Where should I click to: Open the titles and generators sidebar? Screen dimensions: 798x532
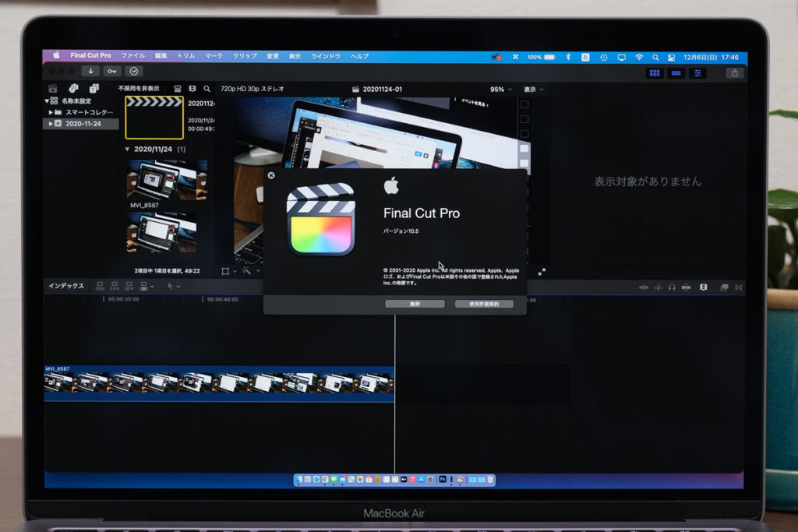pos(94,89)
